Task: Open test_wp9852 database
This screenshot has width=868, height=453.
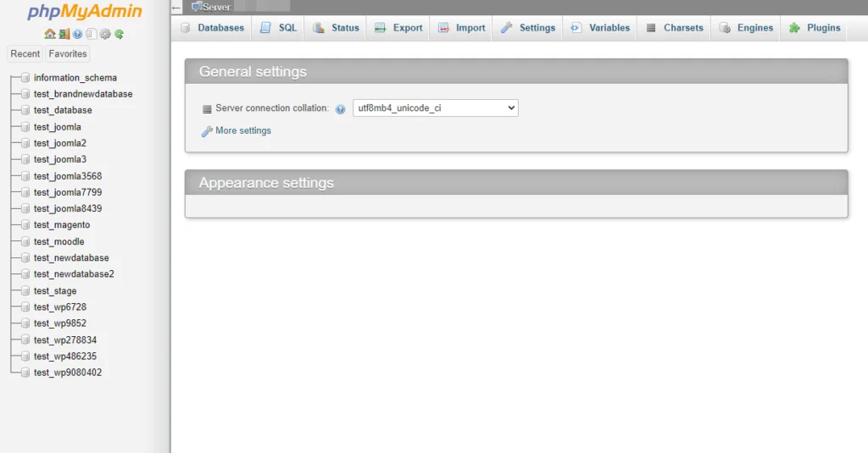Action: tap(60, 323)
